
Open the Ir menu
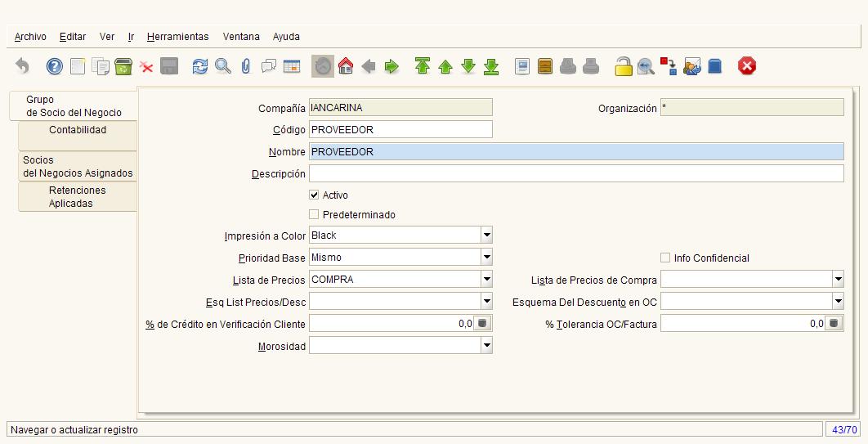pos(132,37)
